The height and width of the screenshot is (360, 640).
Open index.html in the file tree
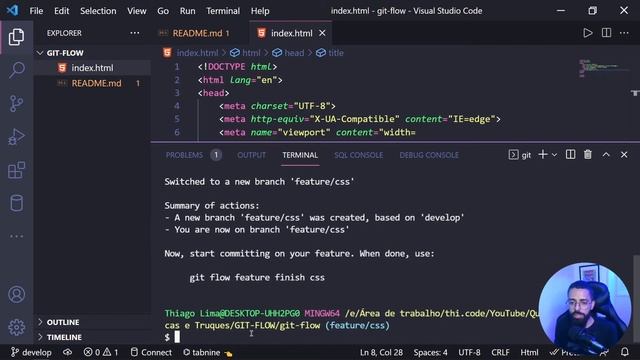(93, 68)
